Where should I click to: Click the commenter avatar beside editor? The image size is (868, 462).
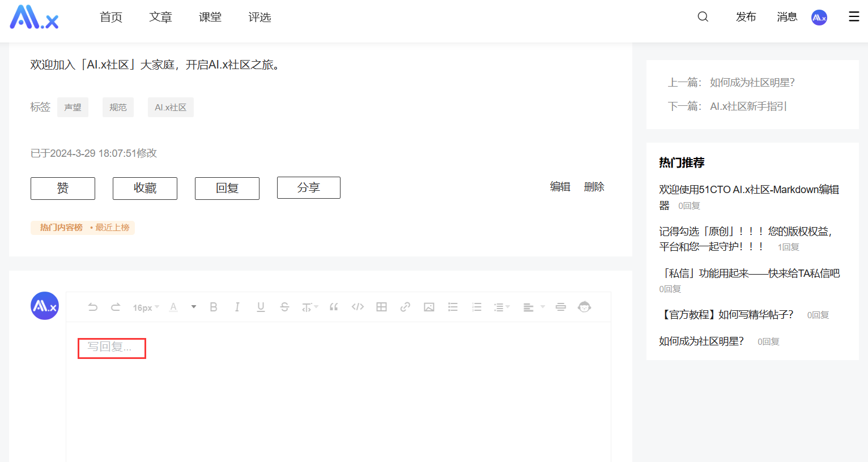[45, 306]
